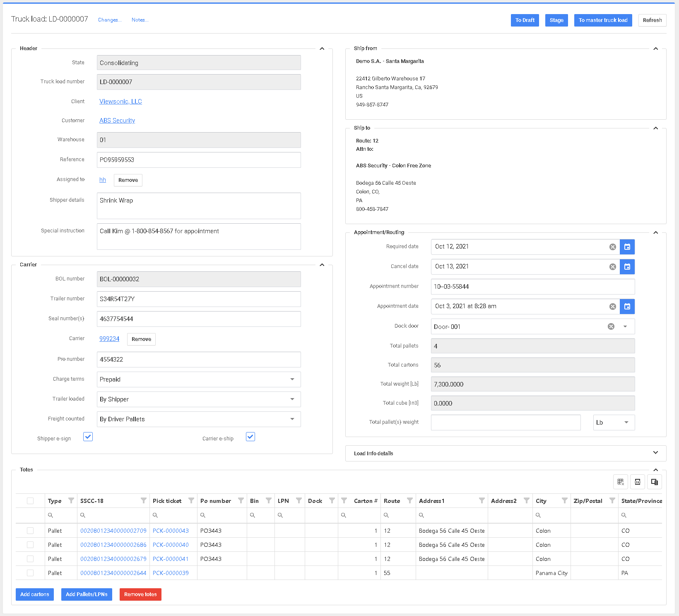Open the Viewsonic, LLC client link
Screen dimensions: 679x616
coord(120,101)
